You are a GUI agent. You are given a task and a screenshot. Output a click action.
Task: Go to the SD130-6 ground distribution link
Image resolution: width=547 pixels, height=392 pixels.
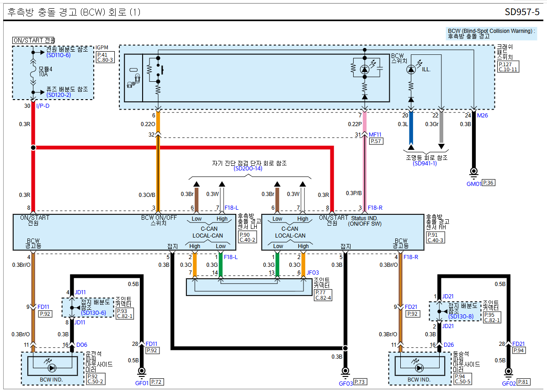93,313
